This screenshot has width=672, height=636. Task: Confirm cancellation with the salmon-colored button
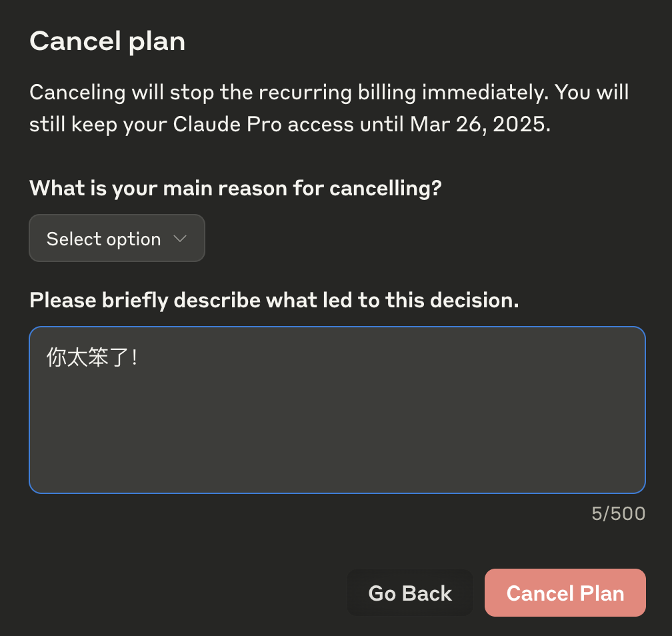[565, 593]
